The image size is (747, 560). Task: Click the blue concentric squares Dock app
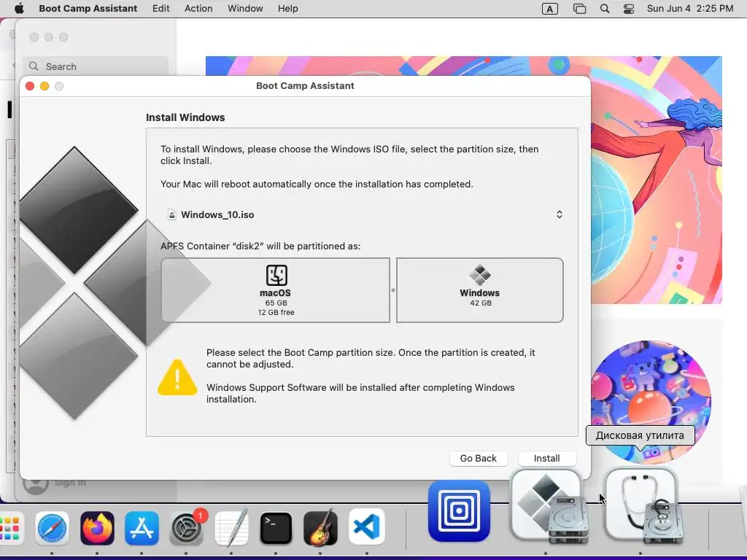coord(460,511)
